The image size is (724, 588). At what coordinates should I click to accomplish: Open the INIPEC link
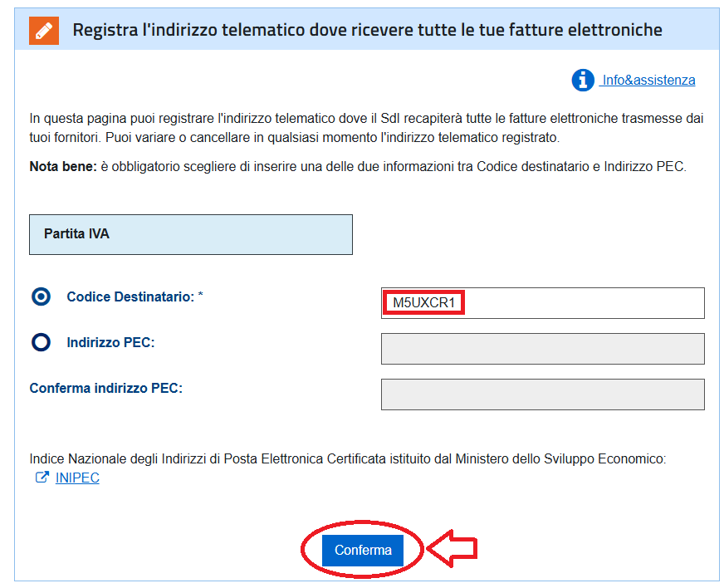tap(77, 478)
